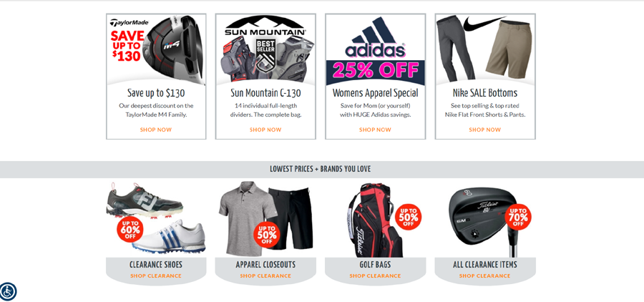Click the Sun Mountain Best Seller banner
This screenshot has height=302, width=644.
265,49
